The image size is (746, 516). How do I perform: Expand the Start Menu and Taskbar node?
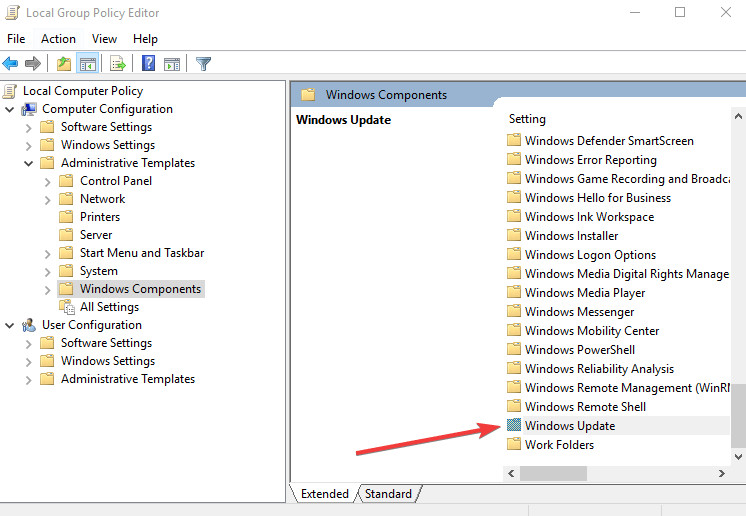(48, 254)
